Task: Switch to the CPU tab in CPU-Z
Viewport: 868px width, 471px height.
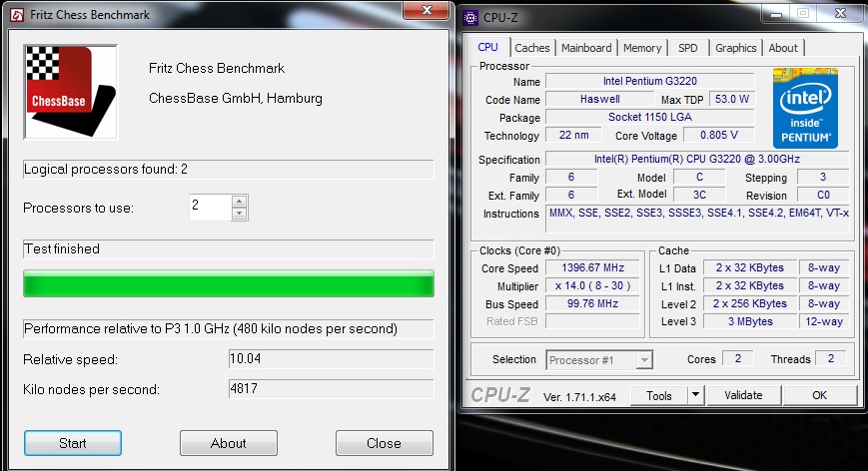Action: click(487, 48)
